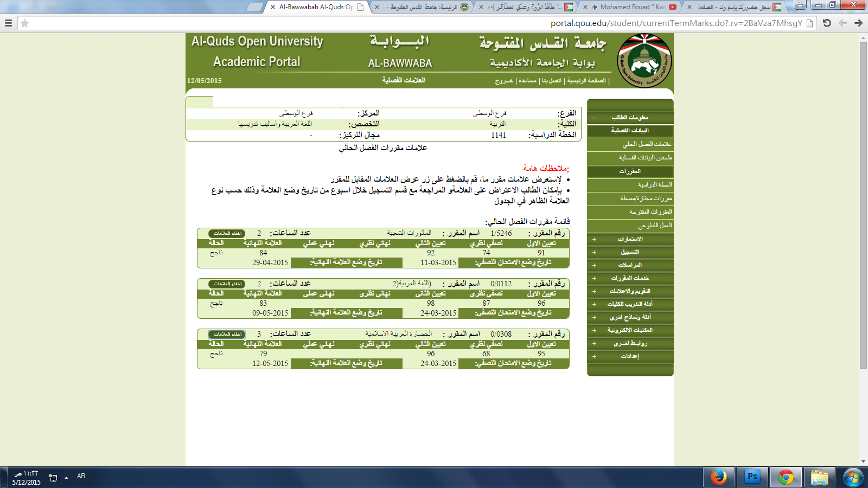This screenshot has height=488, width=868.
Task: Open Photoshop from the taskbar
Action: (752, 477)
